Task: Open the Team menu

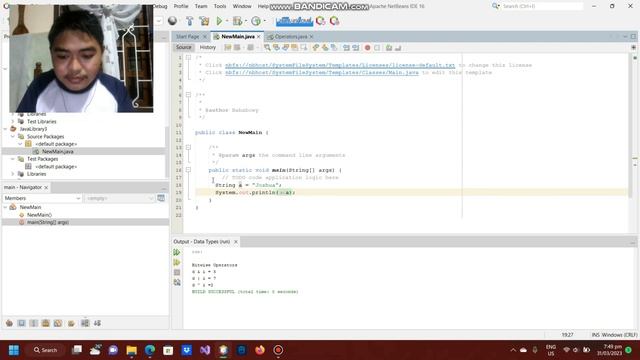Action: click(201, 6)
